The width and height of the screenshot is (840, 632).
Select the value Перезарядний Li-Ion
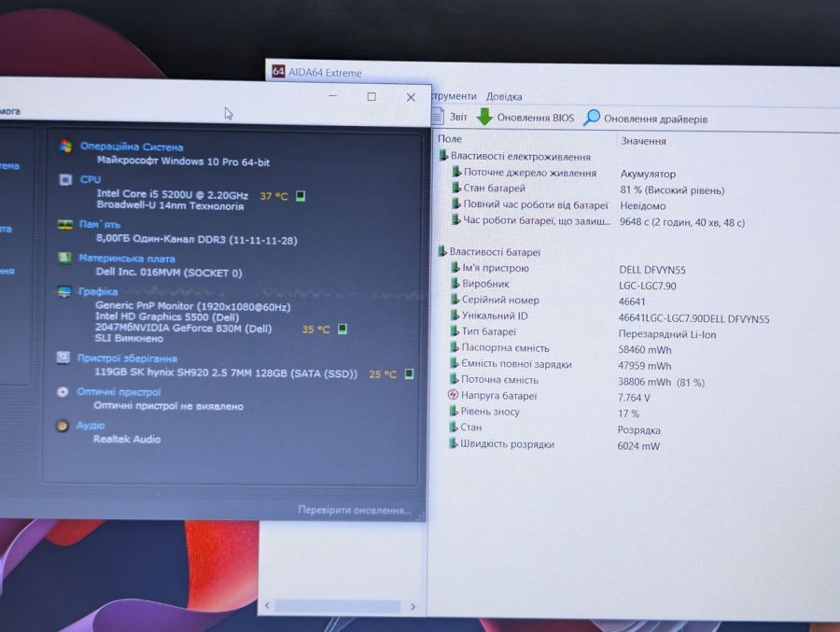point(667,334)
